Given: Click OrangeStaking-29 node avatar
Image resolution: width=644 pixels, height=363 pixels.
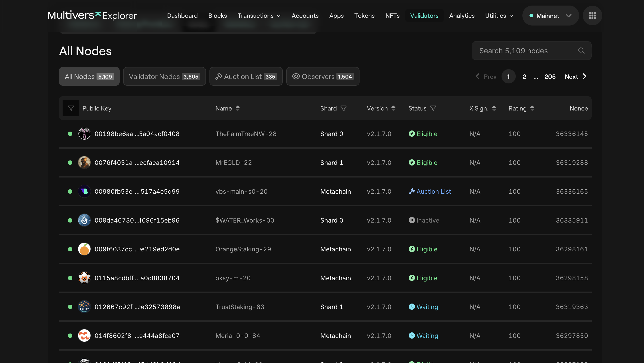Looking at the screenshot, I should pyautogui.click(x=84, y=249).
